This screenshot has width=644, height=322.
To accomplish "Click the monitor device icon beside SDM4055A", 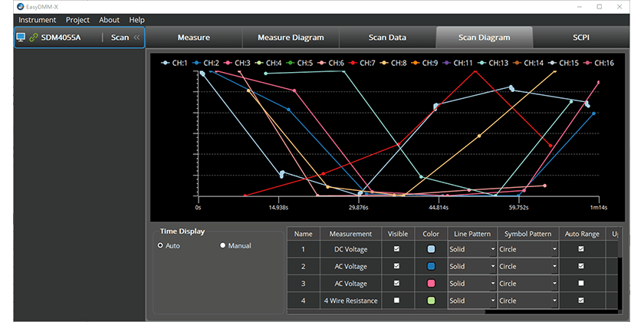I will pos(21,37).
